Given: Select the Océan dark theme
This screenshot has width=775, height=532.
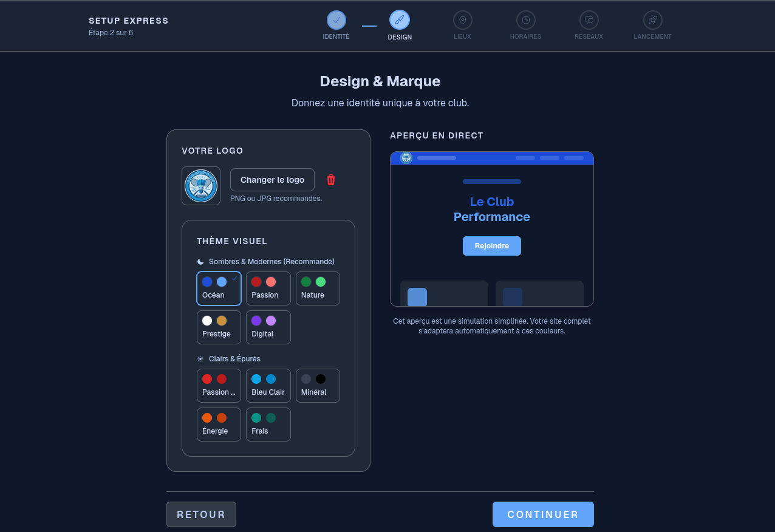Looking at the screenshot, I should (219, 288).
